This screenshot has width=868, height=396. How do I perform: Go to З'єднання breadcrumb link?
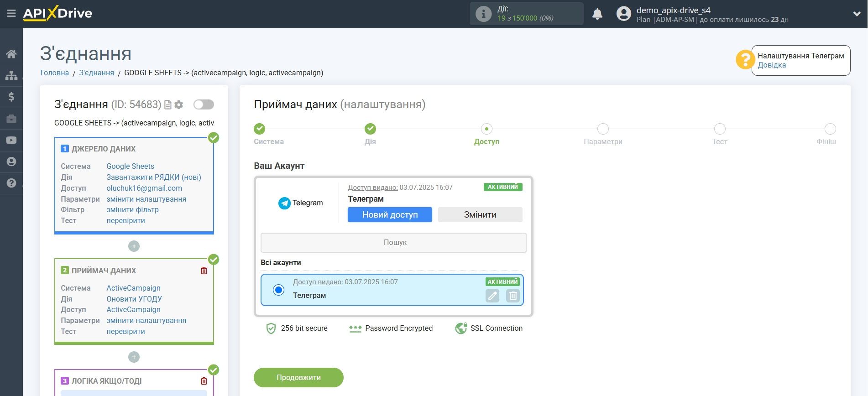96,73
